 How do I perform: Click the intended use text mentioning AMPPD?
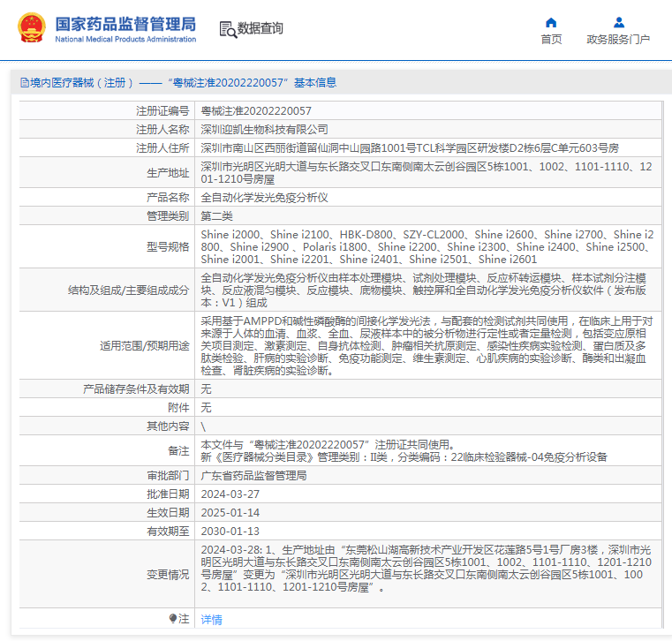pyautogui.click(x=427, y=345)
